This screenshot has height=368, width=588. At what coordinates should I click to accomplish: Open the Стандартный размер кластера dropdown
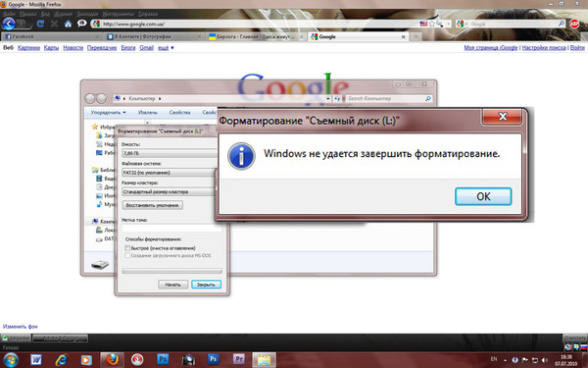[x=170, y=191]
